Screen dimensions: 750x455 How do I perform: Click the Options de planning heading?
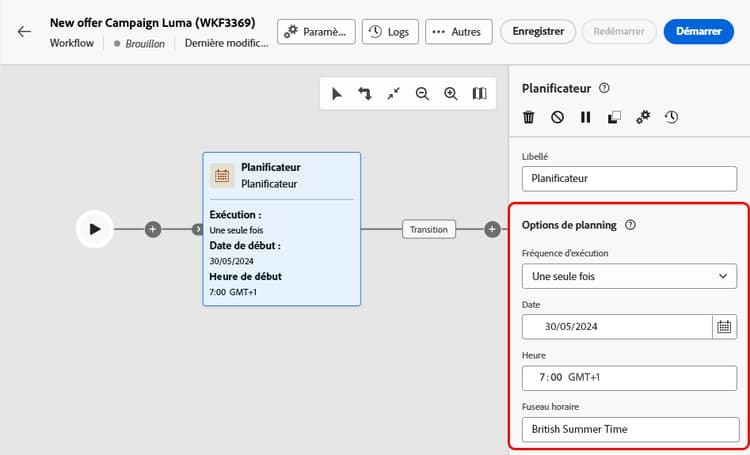[569, 225]
